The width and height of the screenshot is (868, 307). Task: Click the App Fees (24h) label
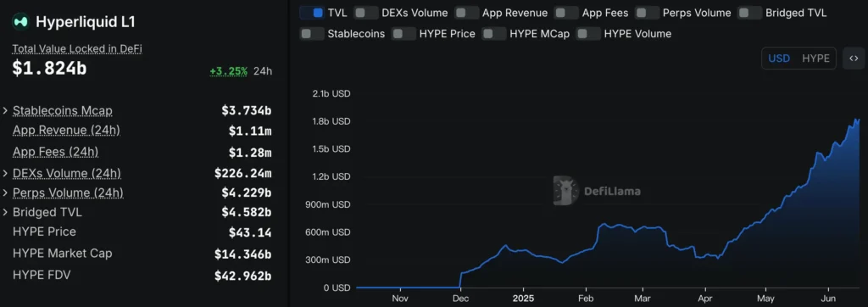(56, 152)
